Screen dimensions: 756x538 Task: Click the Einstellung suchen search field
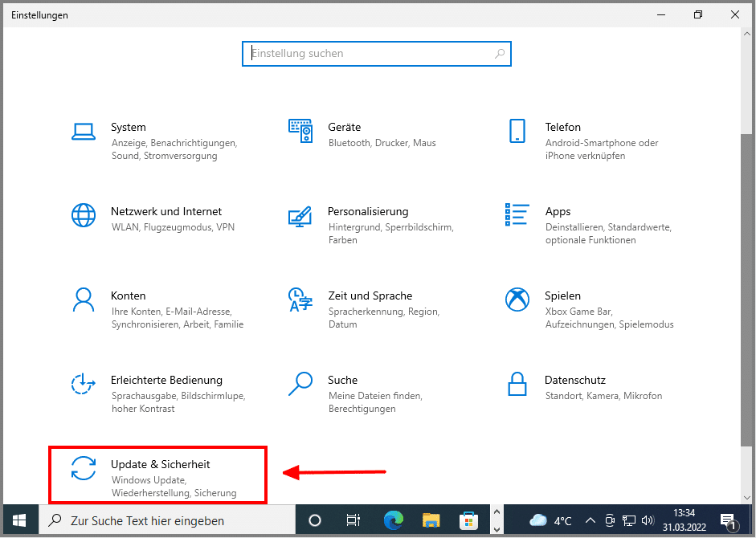tap(370, 54)
